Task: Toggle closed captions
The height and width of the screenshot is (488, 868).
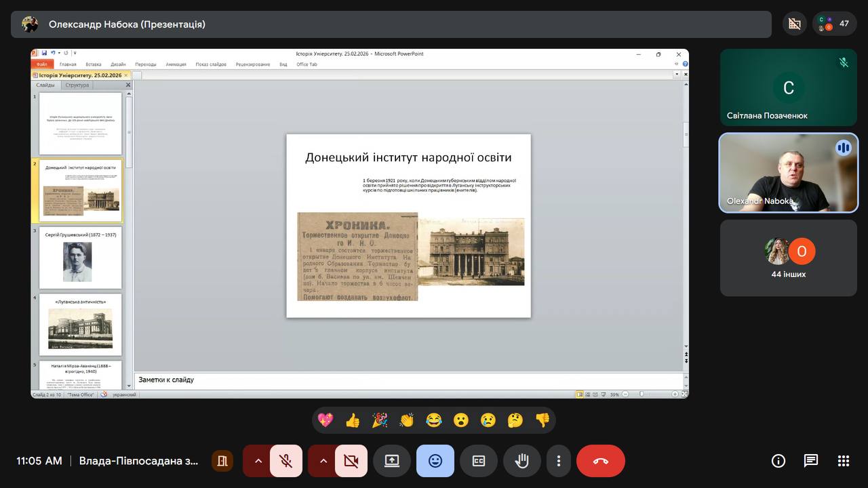Action: (479, 461)
